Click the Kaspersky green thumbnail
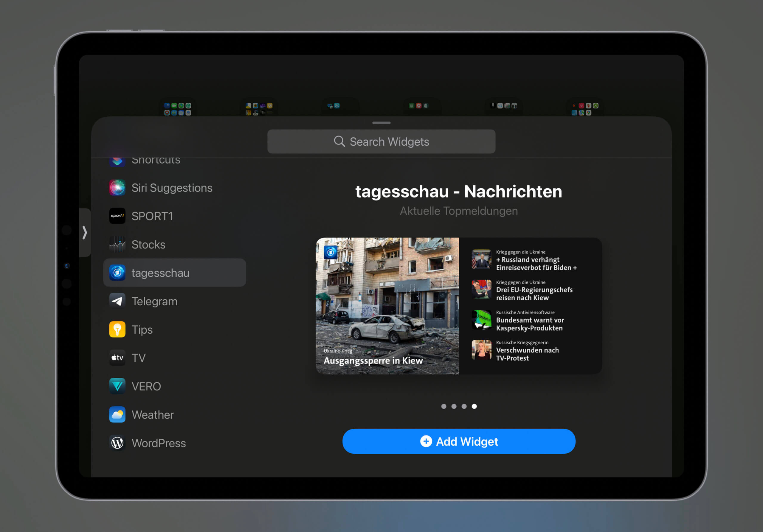Screen dimensions: 763x532 pos(482,320)
